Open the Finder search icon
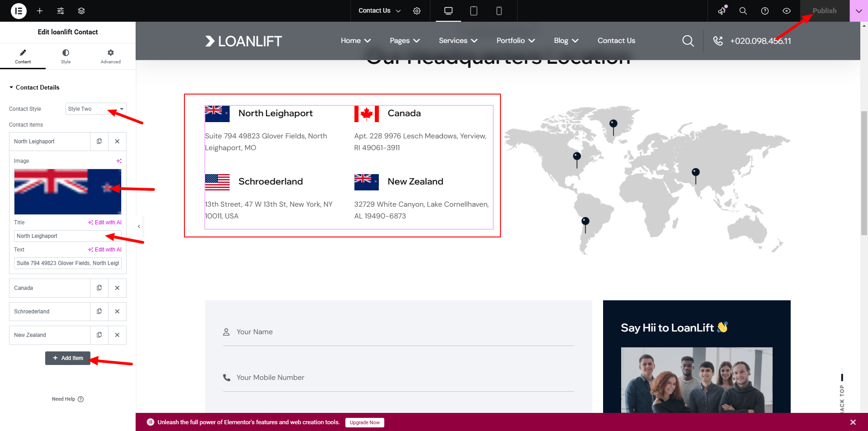Image resolution: width=868 pixels, height=431 pixels. click(x=743, y=11)
